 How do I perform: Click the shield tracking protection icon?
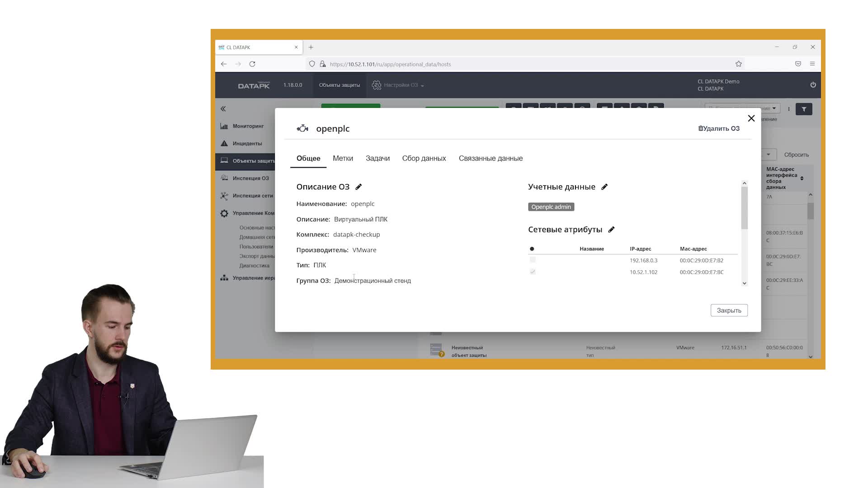(312, 64)
